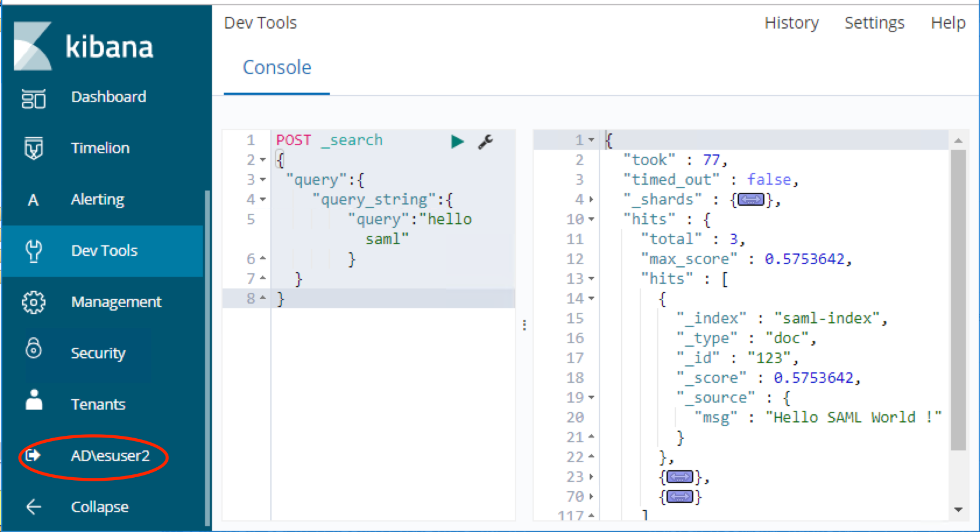The width and height of the screenshot is (980, 532).
Task: Click the Dashboard sidebar icon
Action: (x=34, y=98)
